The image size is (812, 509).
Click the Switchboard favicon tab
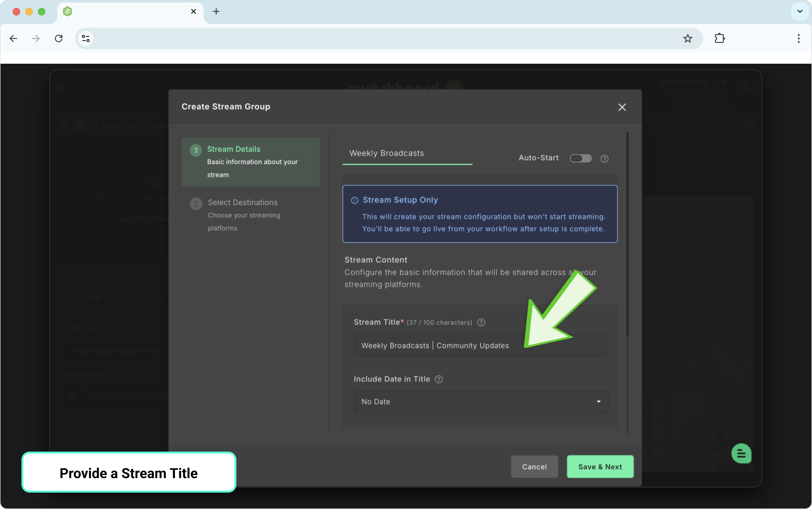pos(67,11)
